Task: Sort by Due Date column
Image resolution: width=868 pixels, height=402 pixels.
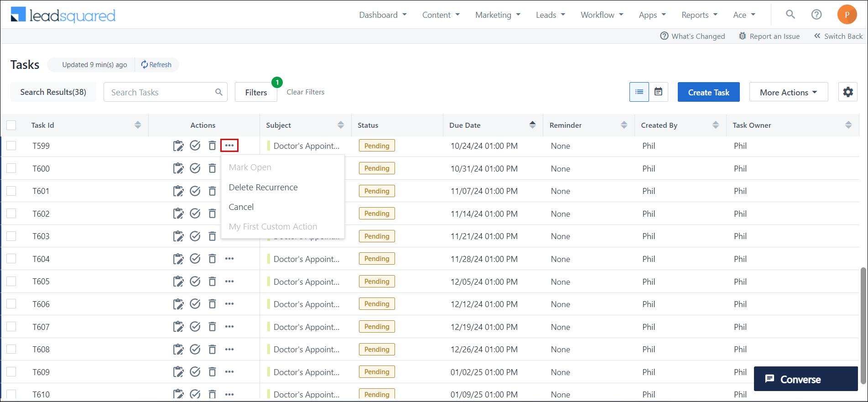Action: coord(532,125)
